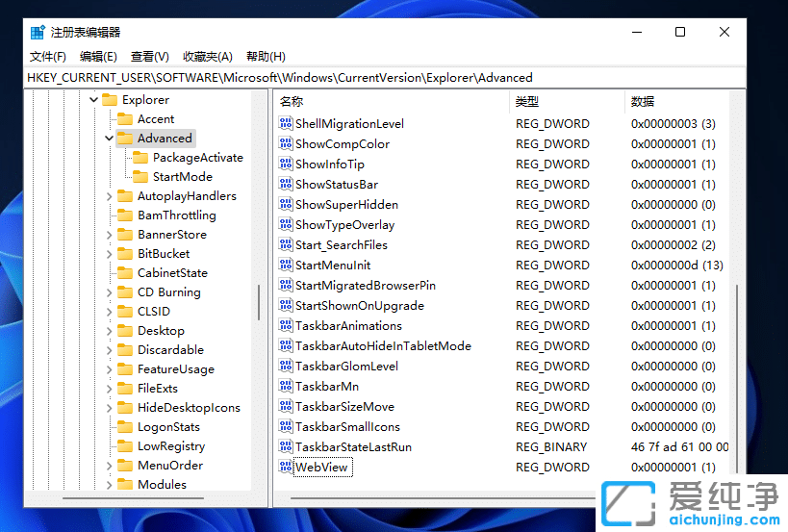
Task: Collapse the Advanced tree node
Action: coord(109,138)
